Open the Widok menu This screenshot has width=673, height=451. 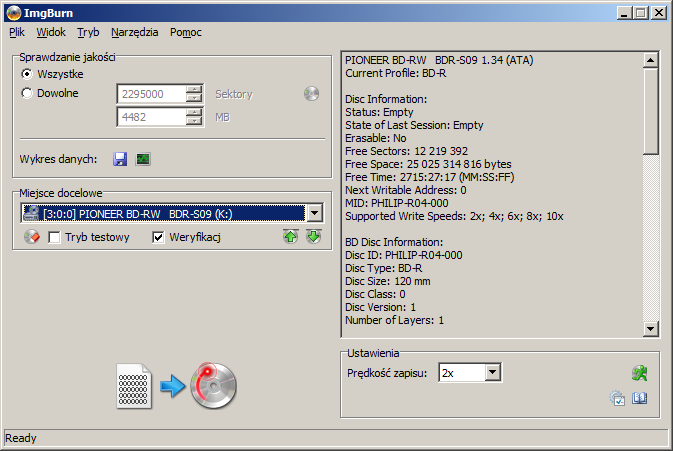[x=51, y=32]
